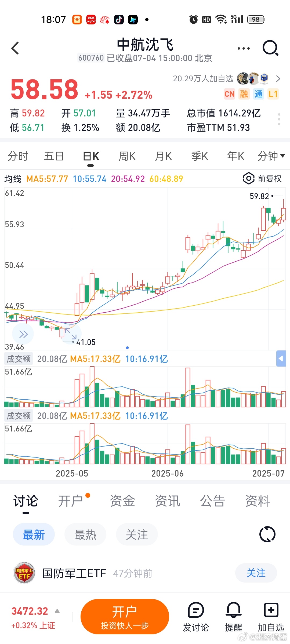The height and width of the screenshot is (644, 290).
Task: Tap the 60:48.89 moving average value
Action: [x=166, y=179]
